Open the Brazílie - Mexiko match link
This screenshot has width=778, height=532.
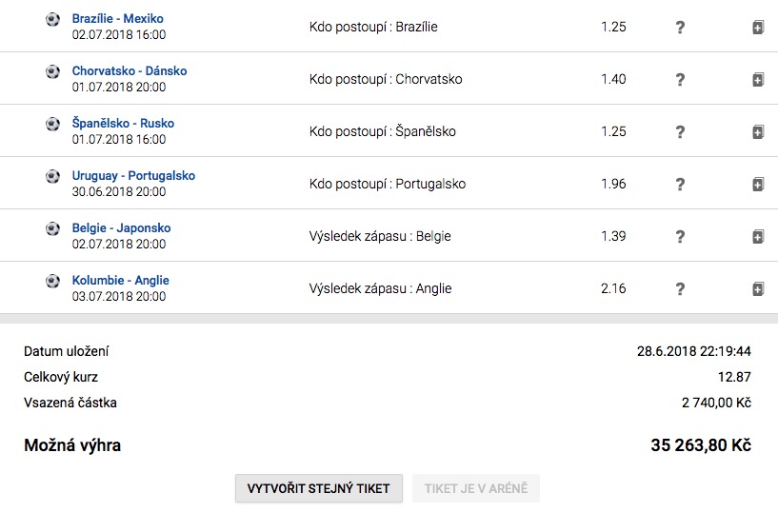click(x=117, y=19)
